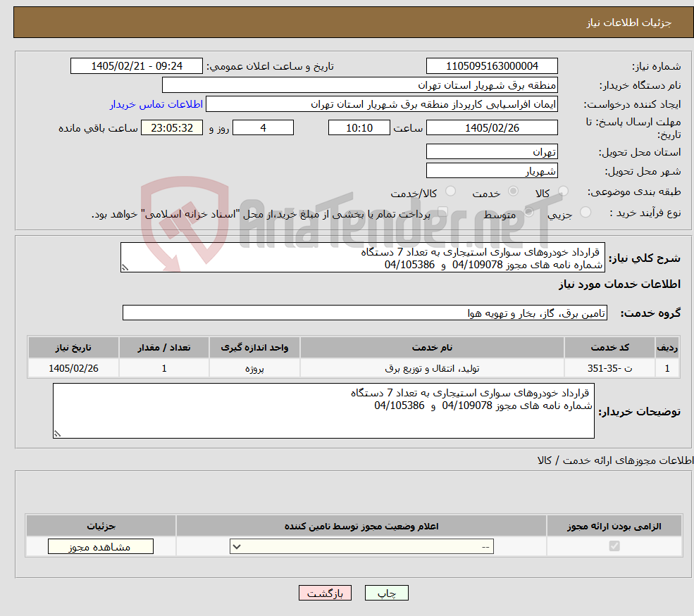Viewport: 694px width, 616px height.
Task: Click table date cell 1405/02/26
Action: click(x=73, y=368)
